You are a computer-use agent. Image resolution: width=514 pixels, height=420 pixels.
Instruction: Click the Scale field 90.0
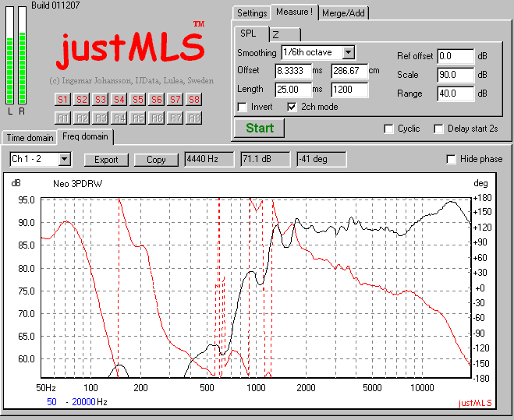456,75
